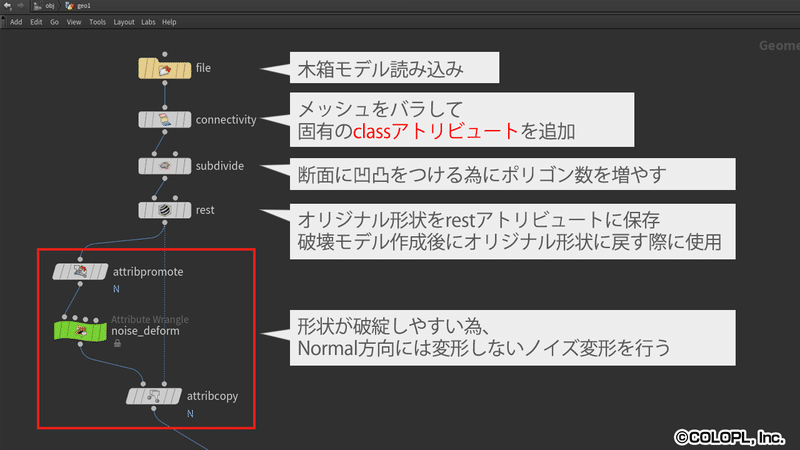
Task: Open the View menu
Action: click(74, 22)
